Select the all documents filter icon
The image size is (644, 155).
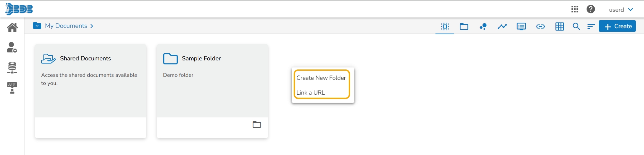click(x=445, y=27)
